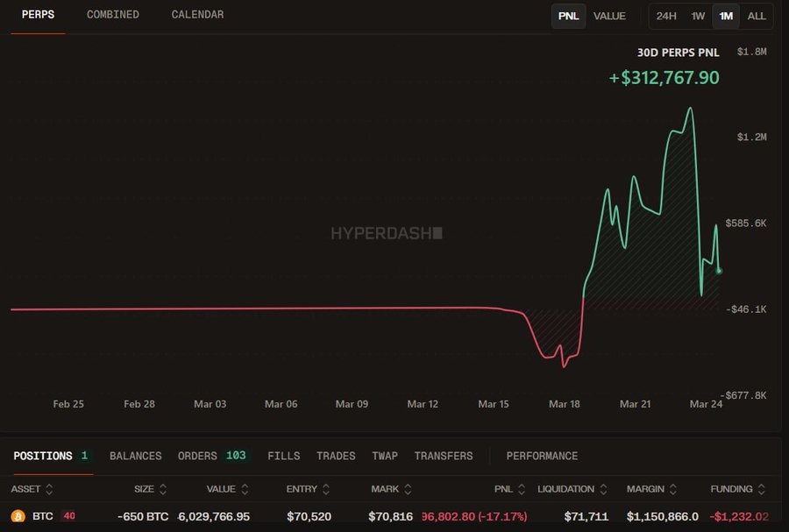
Task: Sort positions by ENTRY column
Action: pyautogui.click(x=308, y=489)
